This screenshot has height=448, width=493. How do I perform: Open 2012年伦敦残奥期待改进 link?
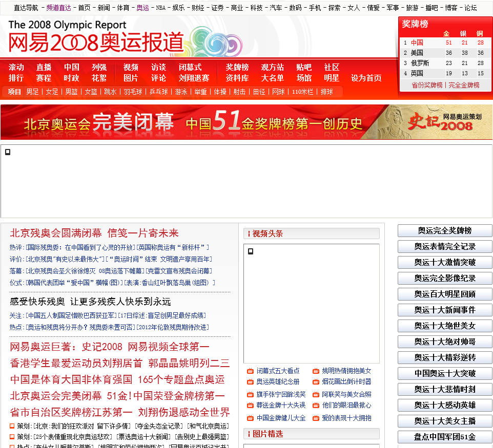[x=173, y=327]
